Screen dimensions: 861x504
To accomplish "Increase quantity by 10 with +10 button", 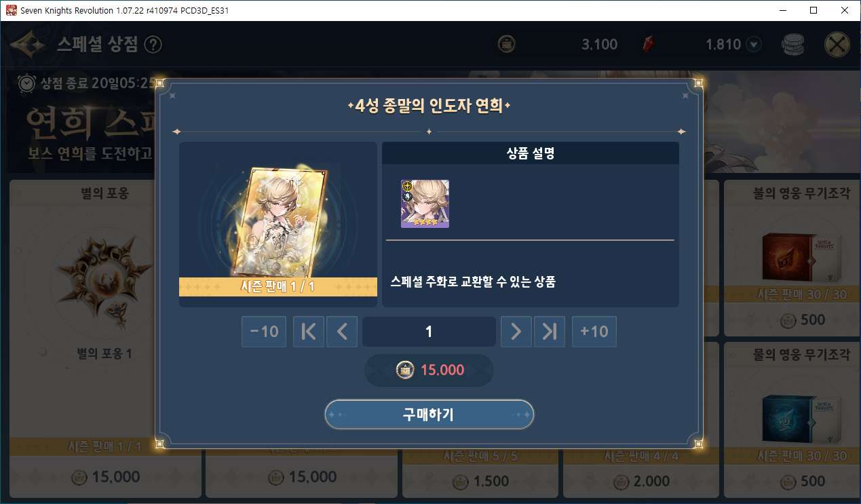I will pyautogui.click(x=594, y=332).
